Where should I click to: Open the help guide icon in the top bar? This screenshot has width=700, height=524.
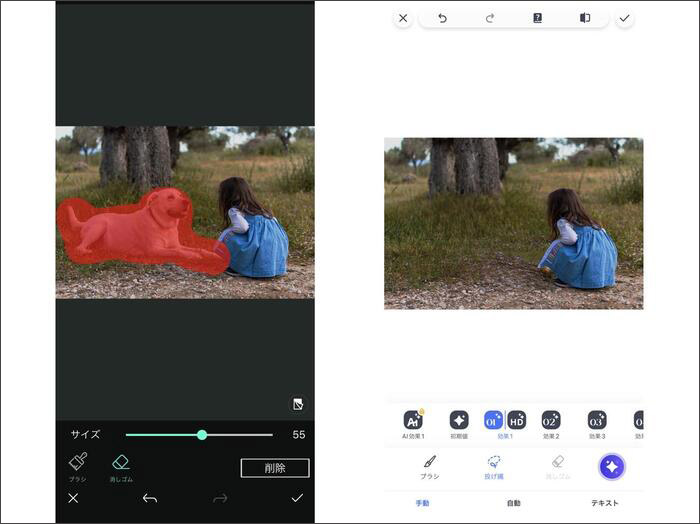538,18
